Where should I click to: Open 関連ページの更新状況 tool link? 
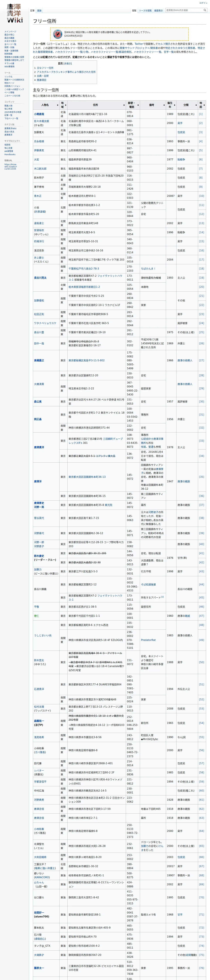(14, 80)
